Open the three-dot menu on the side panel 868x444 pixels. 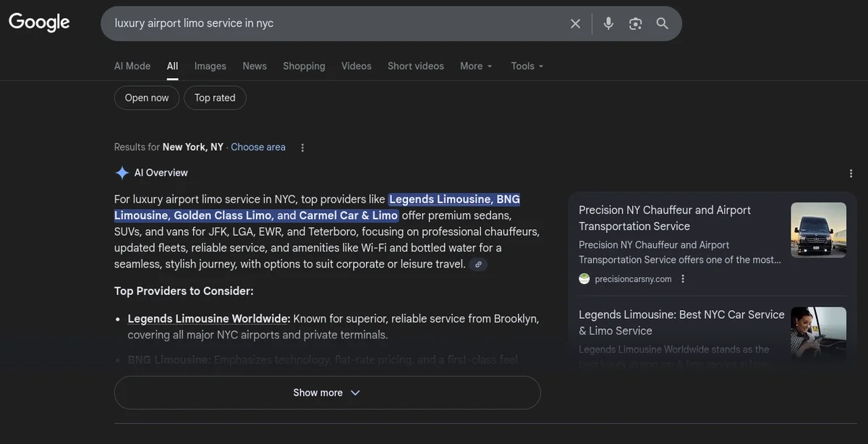tap(851, 173)
